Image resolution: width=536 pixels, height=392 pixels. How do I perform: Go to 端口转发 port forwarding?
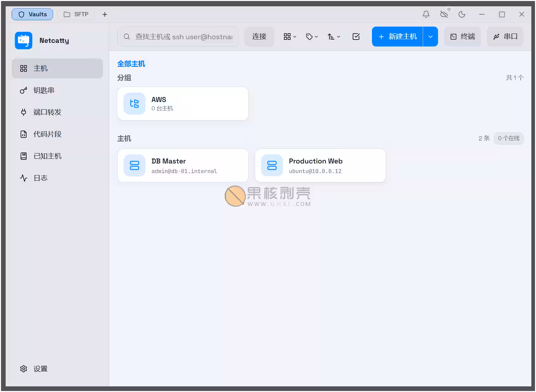tap(57, 112)
